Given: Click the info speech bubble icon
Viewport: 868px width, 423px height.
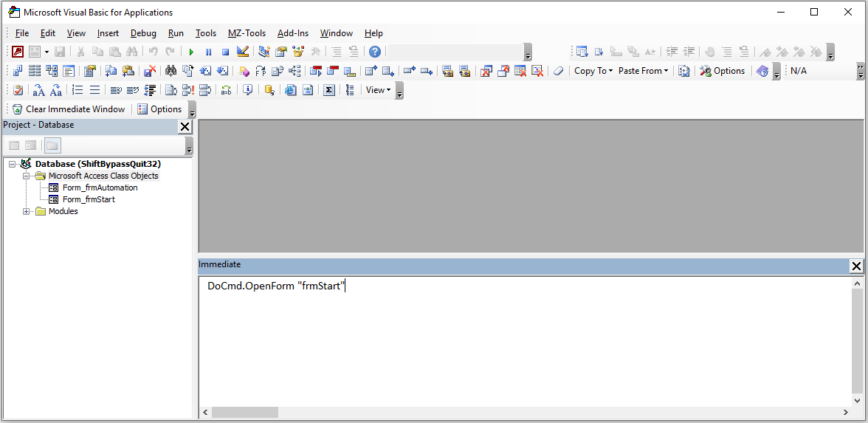Looking at the screenshot, I should tap(247, 90).
